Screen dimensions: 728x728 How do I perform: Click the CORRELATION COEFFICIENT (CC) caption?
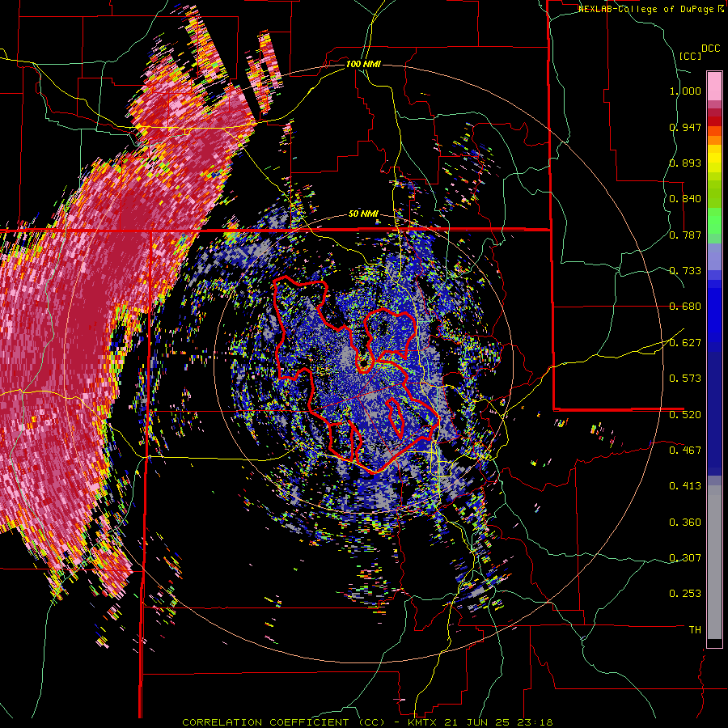pyautogui.click(x=283, y=722)
